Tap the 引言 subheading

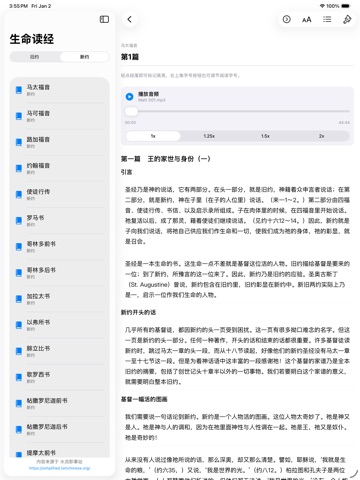[x=126, y=172]
